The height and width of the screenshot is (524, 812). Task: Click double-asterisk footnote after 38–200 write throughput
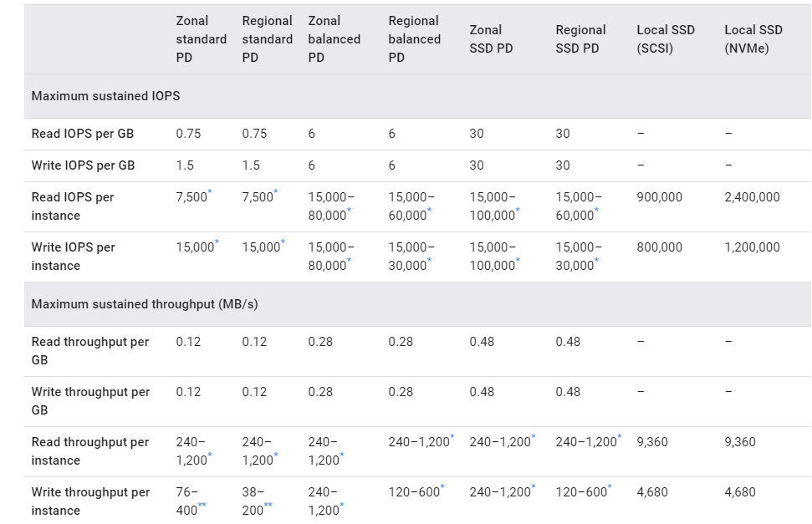(x=268, y=505)
